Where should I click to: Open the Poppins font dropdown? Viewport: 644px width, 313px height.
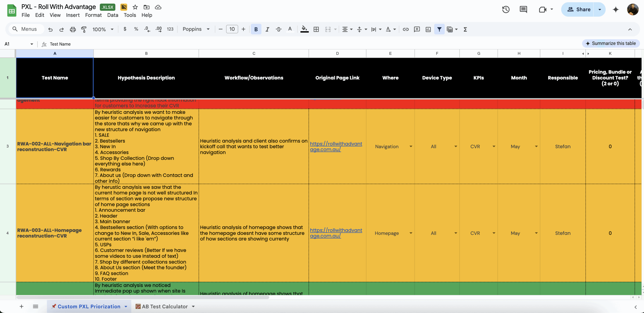(x=196, y=29)
